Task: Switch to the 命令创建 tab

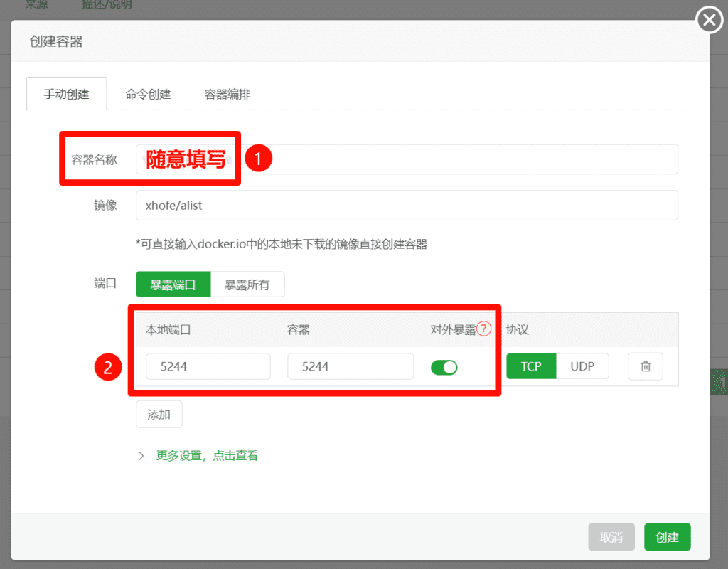Action: pyautogui.click(x=147, y=93)
